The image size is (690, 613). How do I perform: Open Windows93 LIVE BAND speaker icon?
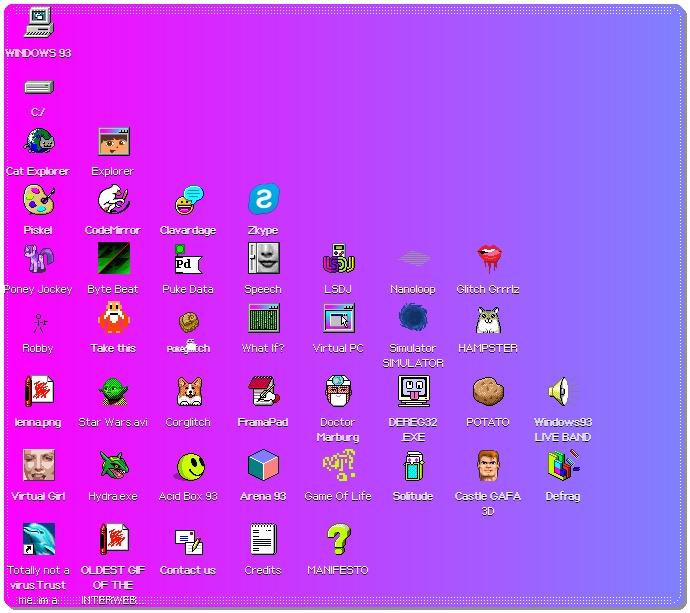pyautogui.click(x=562, y=391)
